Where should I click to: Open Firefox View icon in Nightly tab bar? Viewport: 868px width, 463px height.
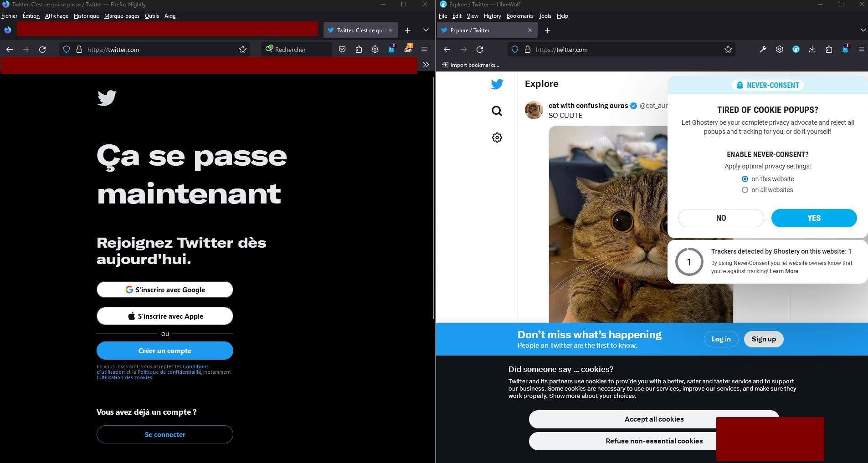(8, 30)
